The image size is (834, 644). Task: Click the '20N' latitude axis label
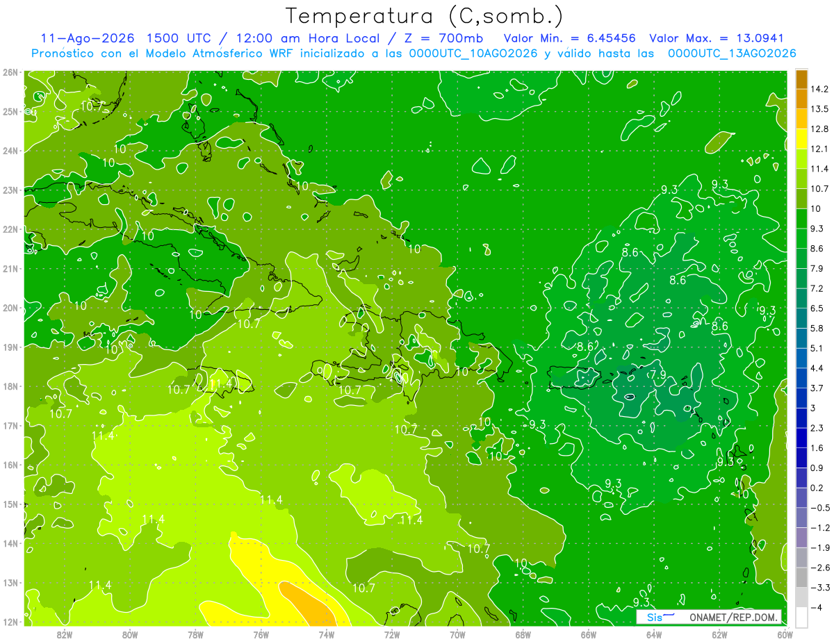point(10,308)
